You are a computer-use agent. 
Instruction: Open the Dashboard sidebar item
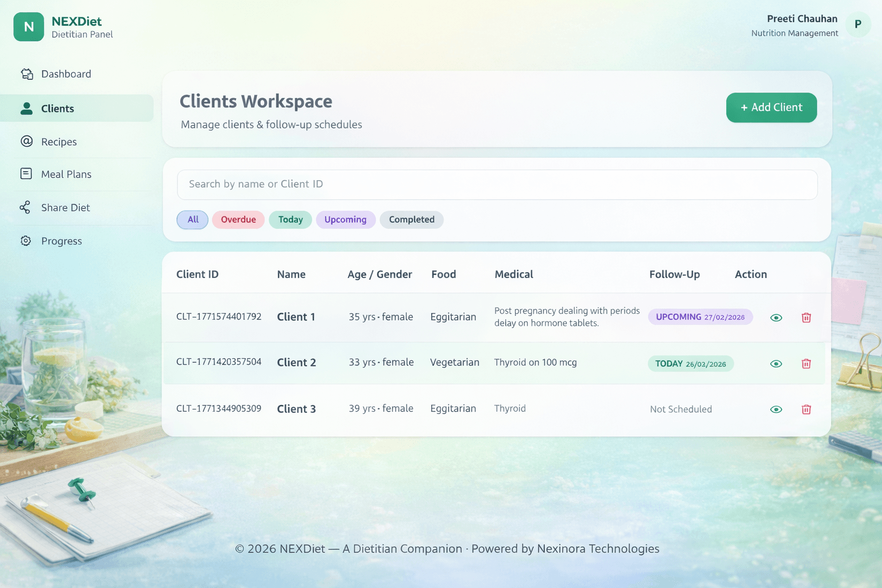[65, 74]
